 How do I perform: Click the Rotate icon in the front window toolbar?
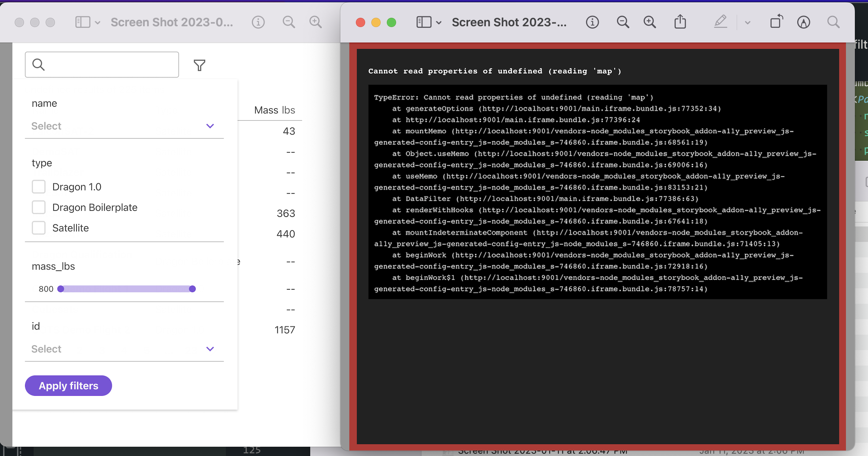click(776, 22)
